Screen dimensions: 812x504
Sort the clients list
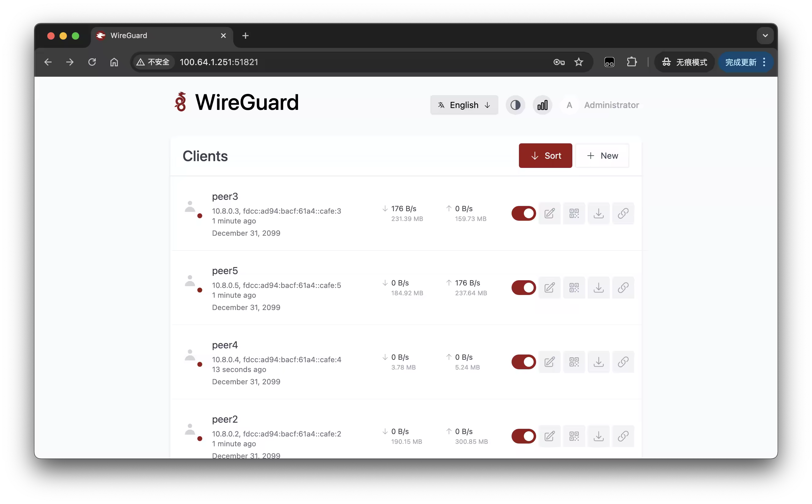coord(545,156)
